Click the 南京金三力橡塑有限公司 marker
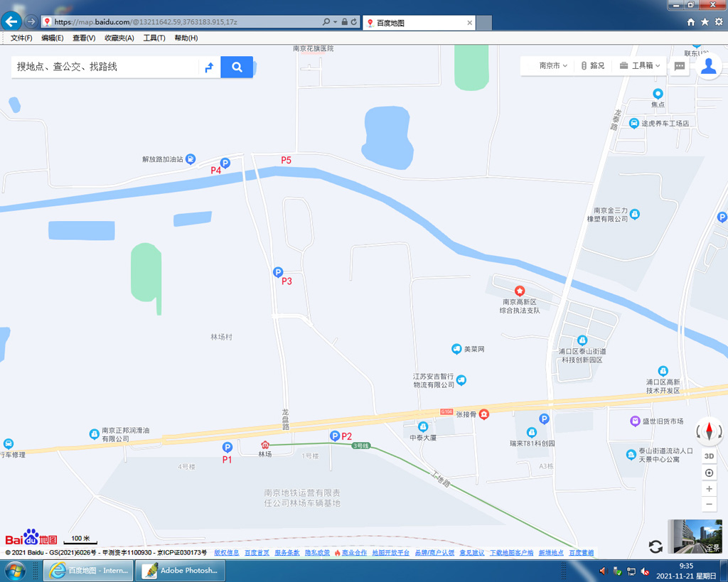The width and height of the screenshot is (728, 582). pos(635,214)
